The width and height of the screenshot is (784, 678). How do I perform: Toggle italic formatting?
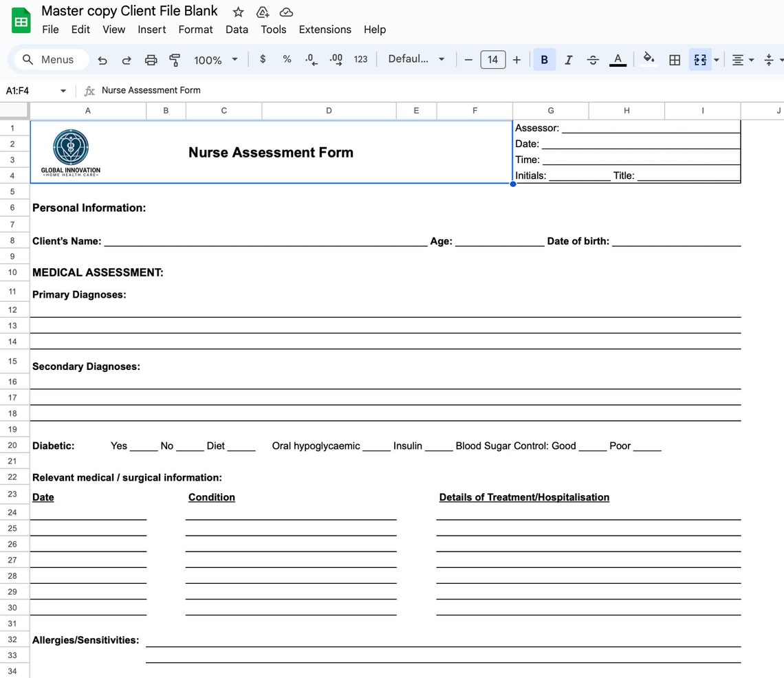tap(569, 60)
